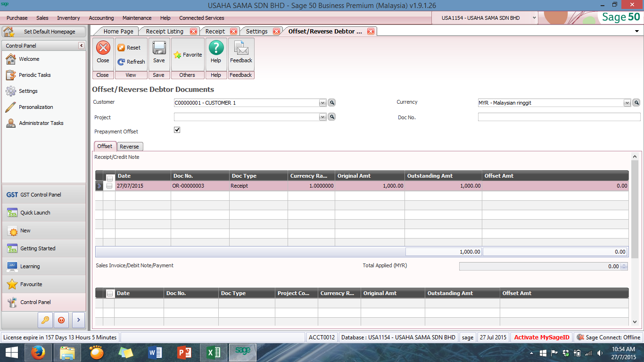This screenshot has width=644, height=362.
Task: Open Connected Services menu
Action: (x=202, y=18)
